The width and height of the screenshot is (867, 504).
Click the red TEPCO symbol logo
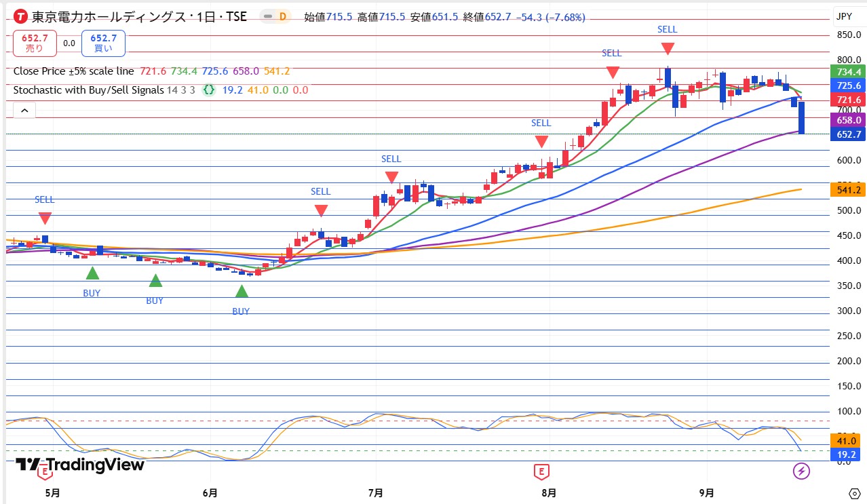[21, 17]
